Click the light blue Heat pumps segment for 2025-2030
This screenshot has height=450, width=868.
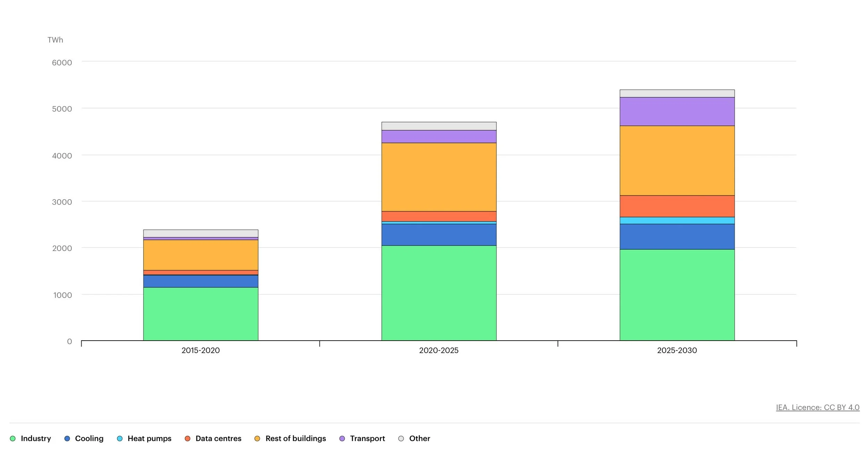pos(677,220)
